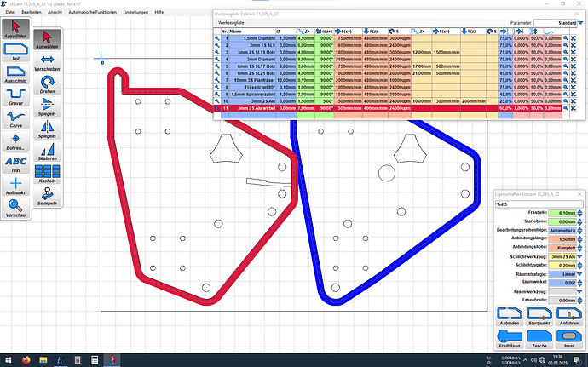The height and width of the screenshot is (367, 588).
Task: Open File Explorer from the taskbar
Action: [x=43, y=360]
